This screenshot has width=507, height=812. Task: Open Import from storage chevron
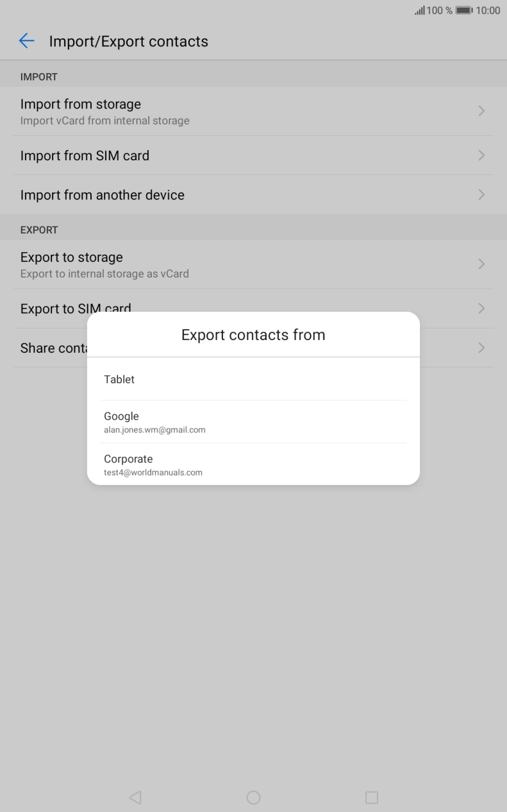pyautogui.click(x=481, y=111)
